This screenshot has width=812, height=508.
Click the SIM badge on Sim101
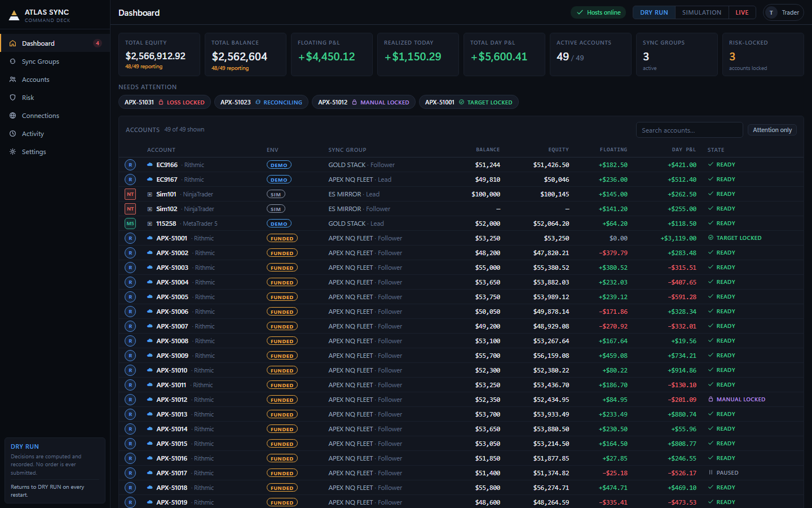(276, 194)
